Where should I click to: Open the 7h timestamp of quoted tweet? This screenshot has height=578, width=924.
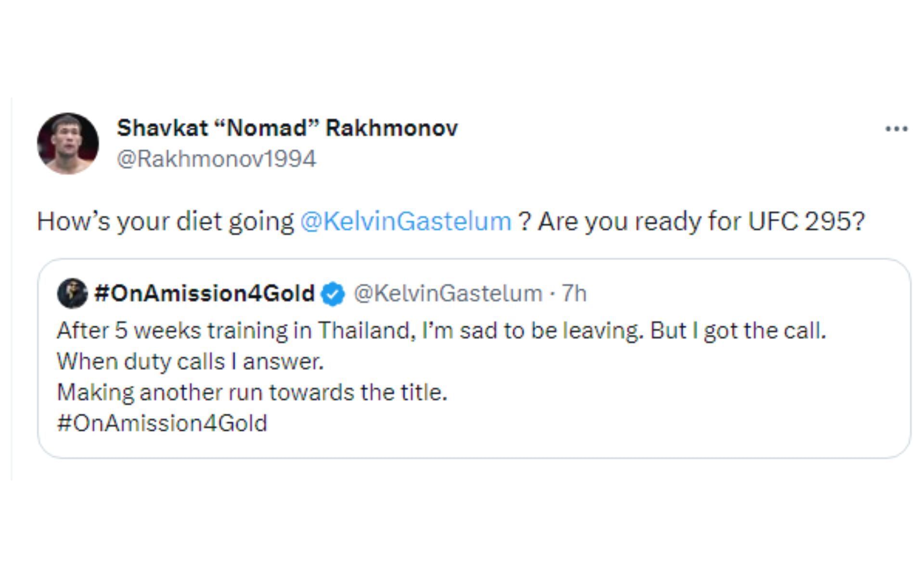pyautogui.click(x=575, y=293)
